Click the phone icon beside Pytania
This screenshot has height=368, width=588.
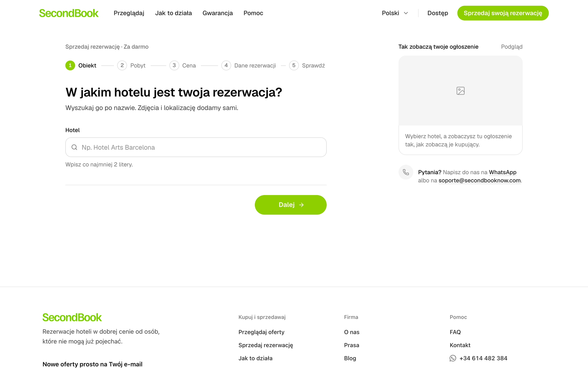click(406, 172)
